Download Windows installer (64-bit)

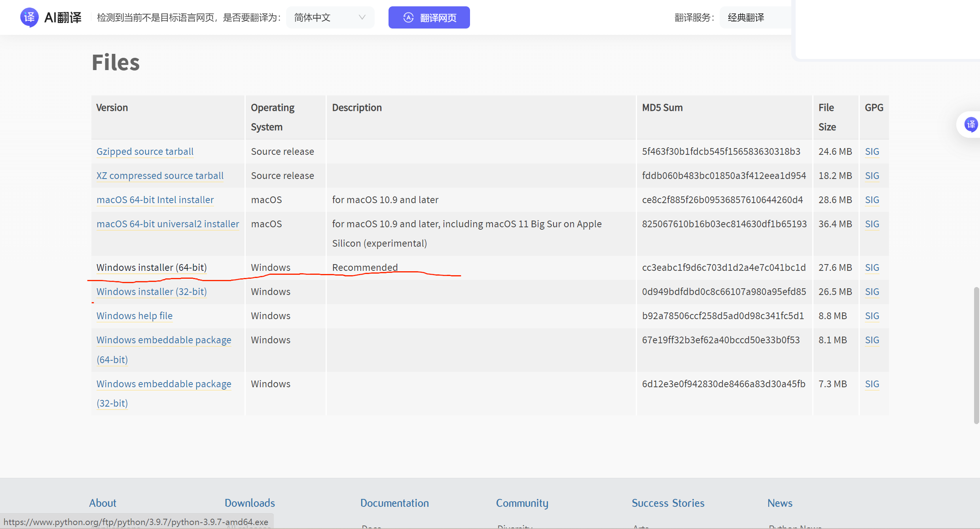pyautogui.click(x=152, y=268)
